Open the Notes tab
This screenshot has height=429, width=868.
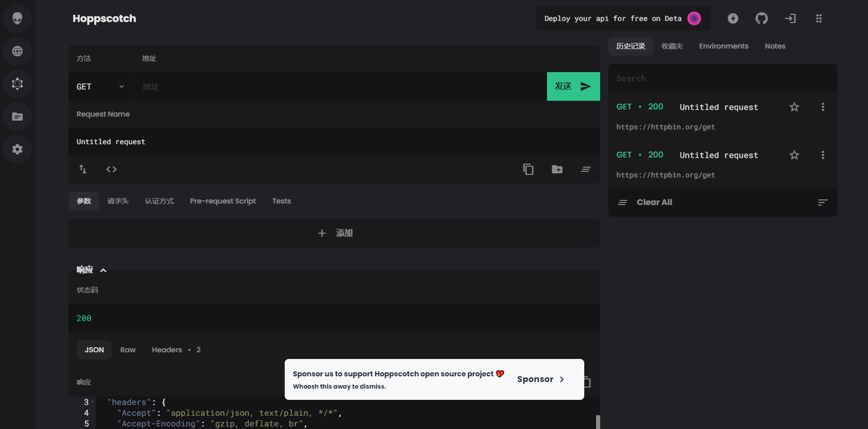(775, 46)
